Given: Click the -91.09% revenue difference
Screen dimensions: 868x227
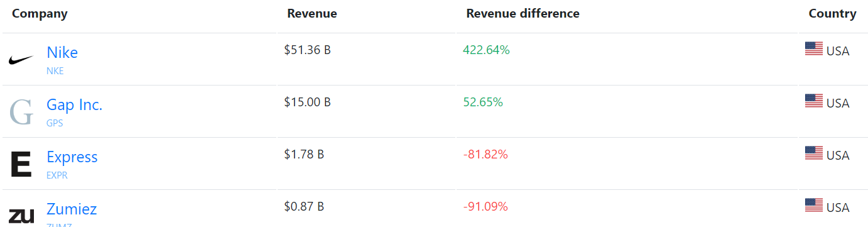Looking at the screenshot, I should click(x=486, y=207).
